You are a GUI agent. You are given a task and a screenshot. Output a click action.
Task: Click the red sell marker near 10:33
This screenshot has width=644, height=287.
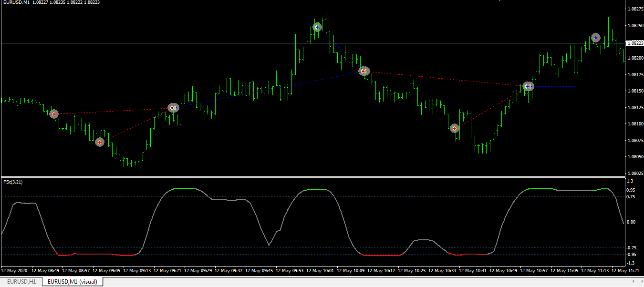tap(455, 128)
